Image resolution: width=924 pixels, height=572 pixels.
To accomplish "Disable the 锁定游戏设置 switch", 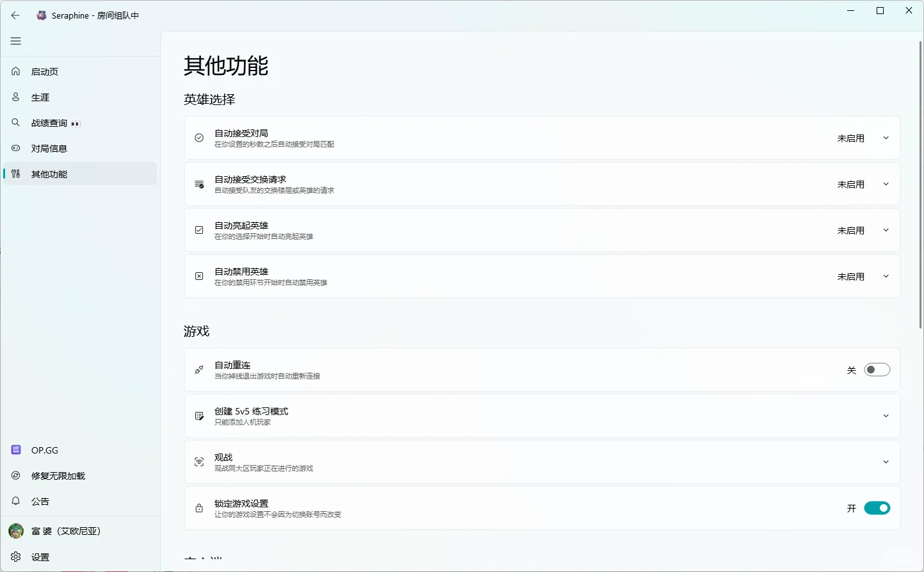I will [877, 508].
